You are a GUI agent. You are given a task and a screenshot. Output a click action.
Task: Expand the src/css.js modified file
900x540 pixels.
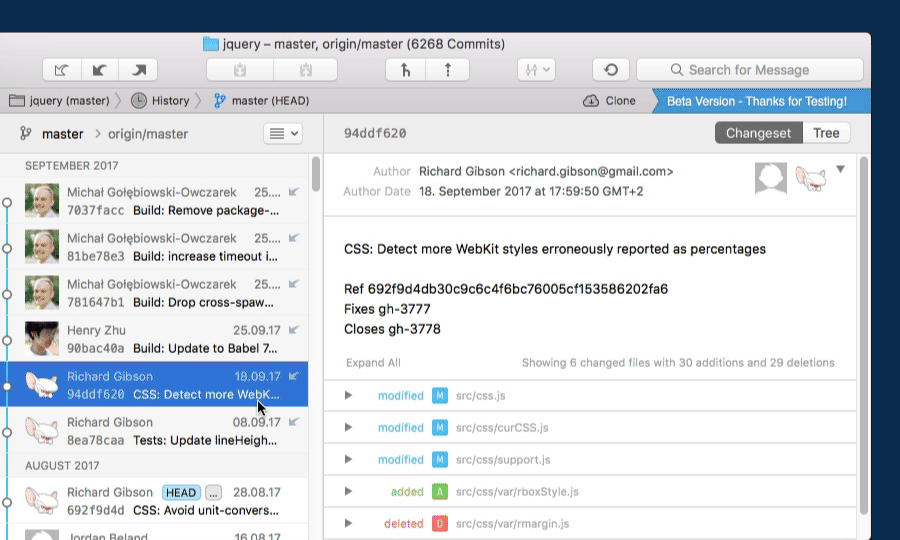click(349, 396)
